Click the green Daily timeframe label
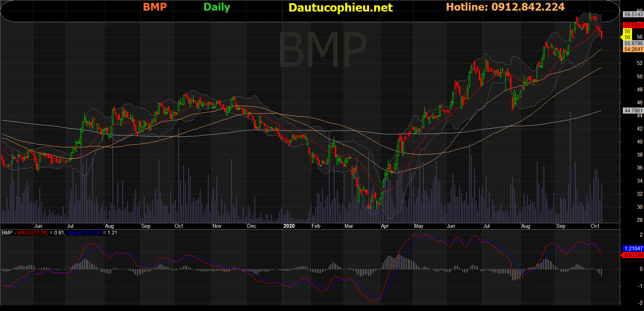Viewport: 644px width, 311px height. [217, 7]
